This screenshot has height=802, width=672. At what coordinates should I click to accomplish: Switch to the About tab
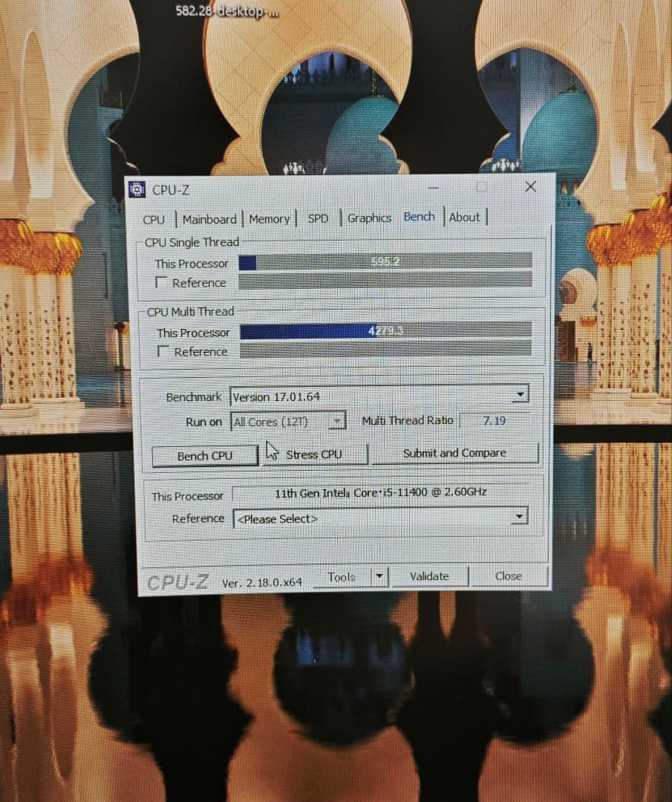(465, 217)
